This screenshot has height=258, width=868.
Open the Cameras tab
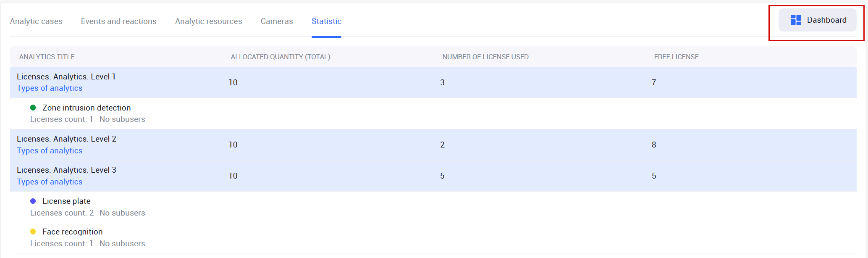tap(277, 21)
